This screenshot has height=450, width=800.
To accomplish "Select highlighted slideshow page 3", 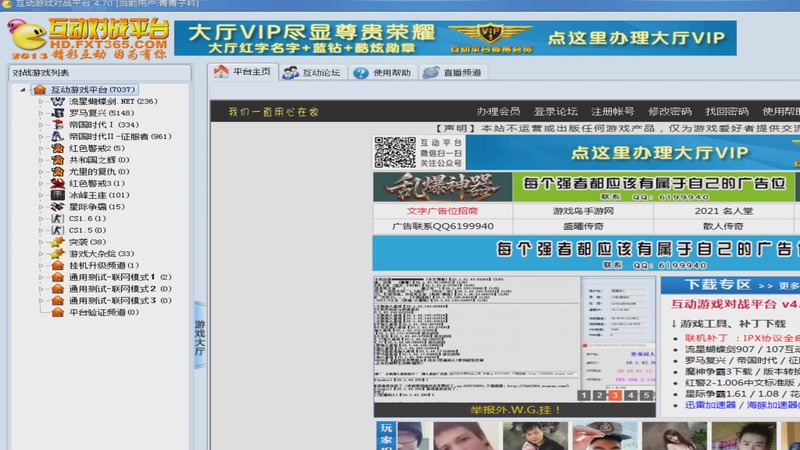I will click(615, 395).
